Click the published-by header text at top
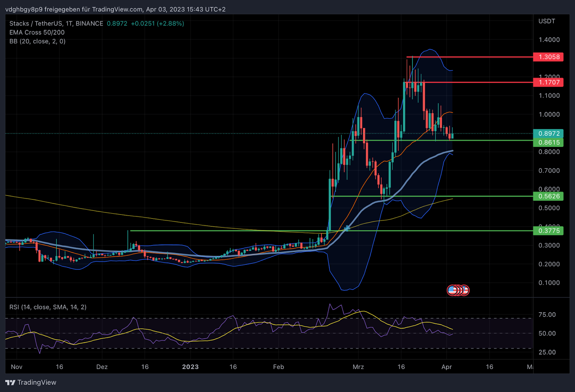This screenshot has height=392, width=575. pyautogui.click(x=115, y=9)
